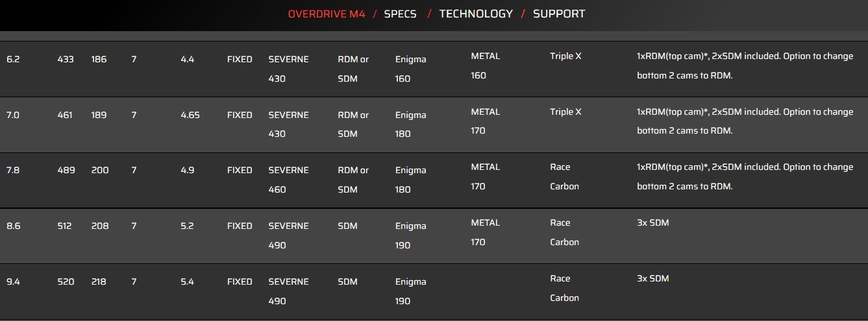Go to the SPECS section
Image resolution: width=868 pixels, height=321 pixels.
click(x=400, y=14)
